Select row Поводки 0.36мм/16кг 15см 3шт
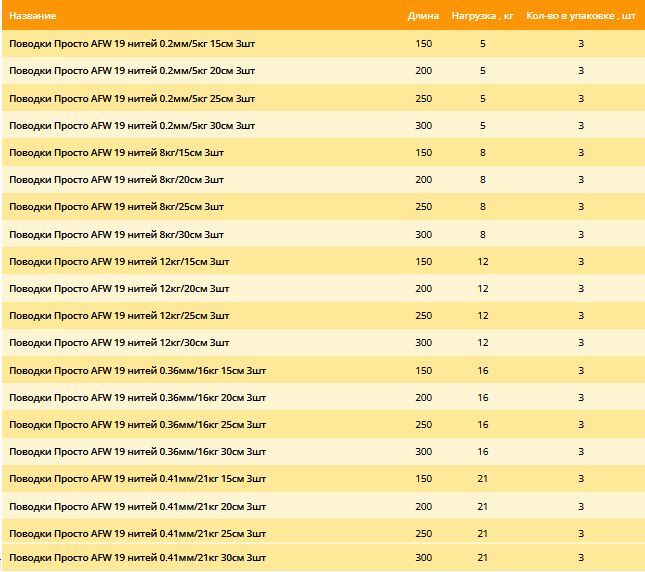Screen dimensions: 645x572 tap(323, 371)
